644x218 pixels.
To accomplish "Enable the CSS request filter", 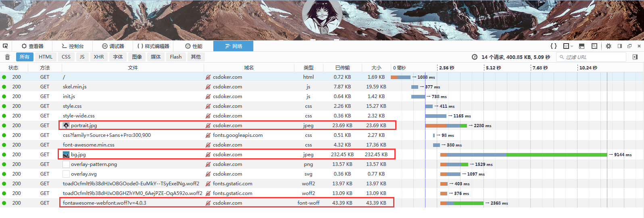I will 66,57.
